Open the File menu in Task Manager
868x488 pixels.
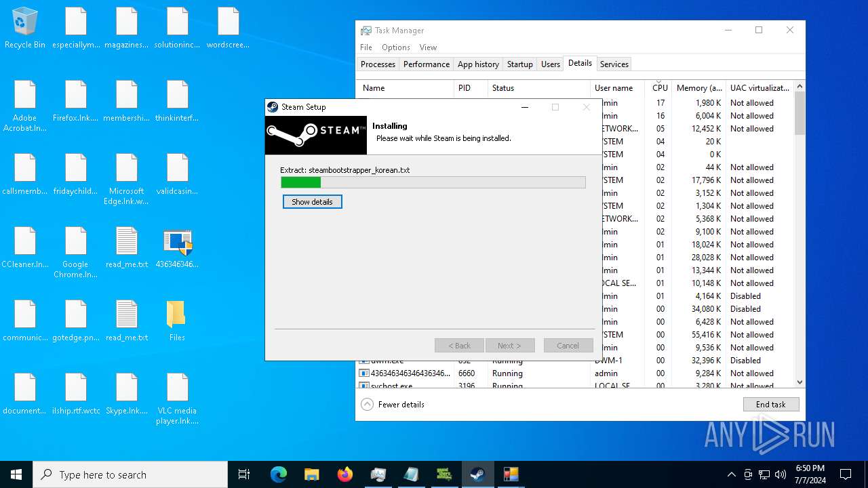(366, 47)
